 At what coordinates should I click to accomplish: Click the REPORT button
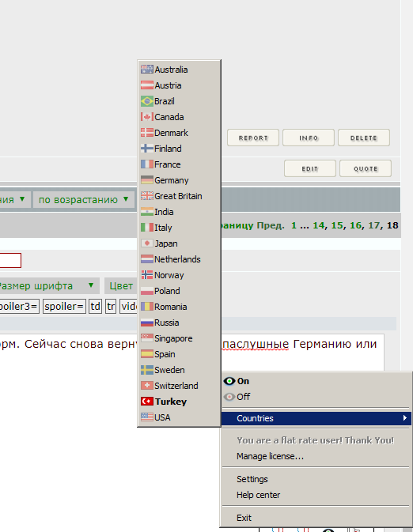coord(253,138)
